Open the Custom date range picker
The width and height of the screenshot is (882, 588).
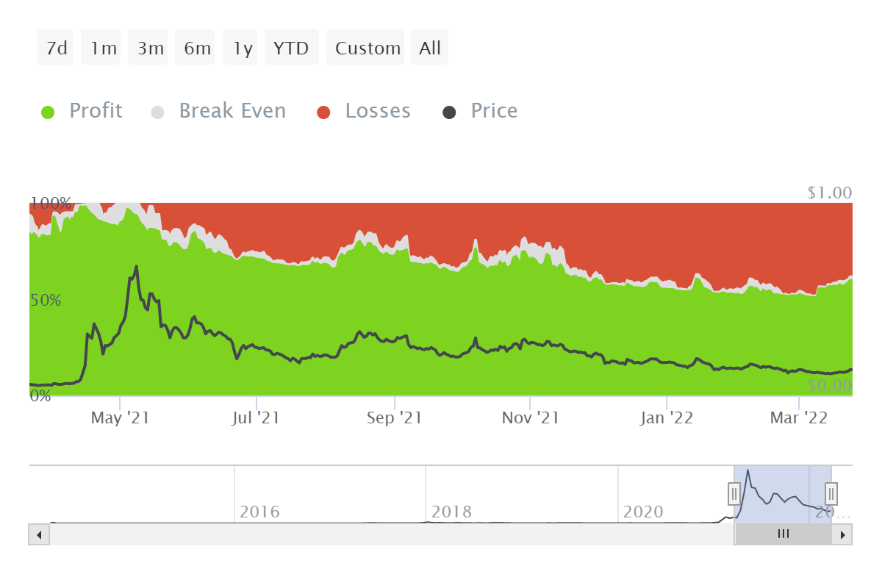pyautogui.click(x=367, y=49)
